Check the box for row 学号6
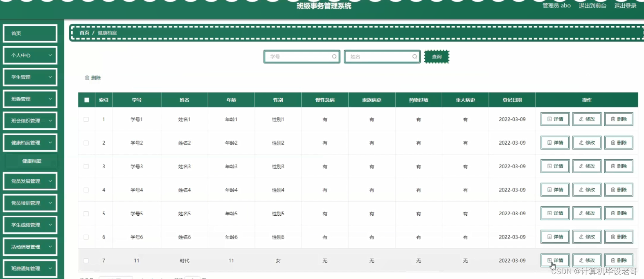This screenshot has height=279, width=644. tap(86, 237)
